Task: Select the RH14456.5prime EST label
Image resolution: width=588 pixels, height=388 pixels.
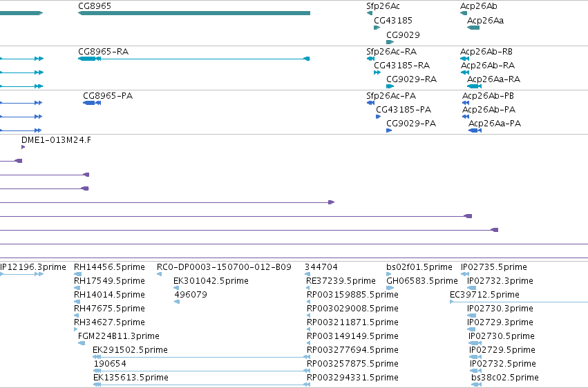Action: (109, 267)
